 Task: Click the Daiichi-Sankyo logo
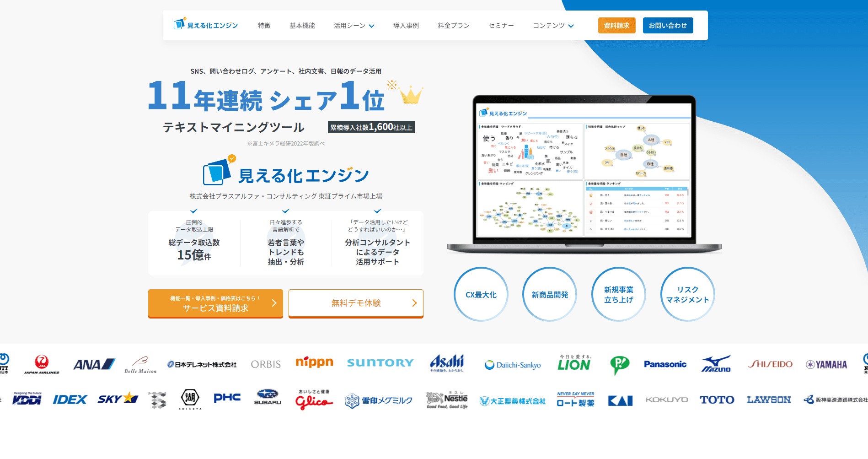pyautogui.click(x=513, y=365)
